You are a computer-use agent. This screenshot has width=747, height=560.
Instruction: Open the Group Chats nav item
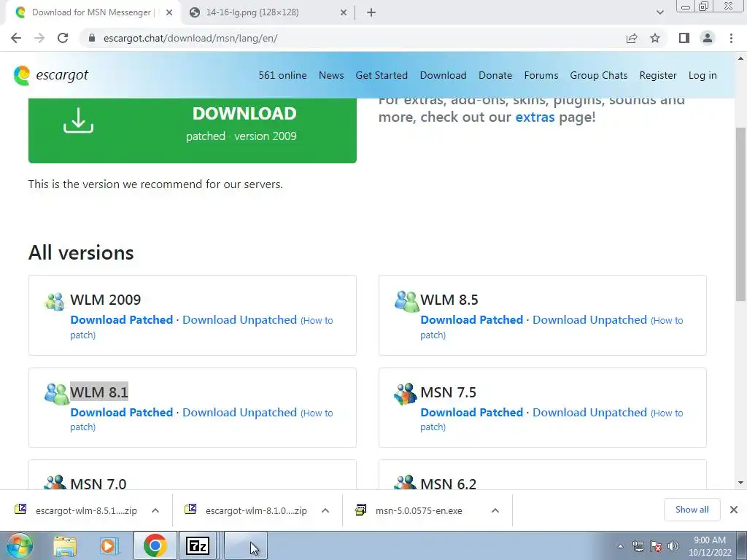click(x=599, y=75)
